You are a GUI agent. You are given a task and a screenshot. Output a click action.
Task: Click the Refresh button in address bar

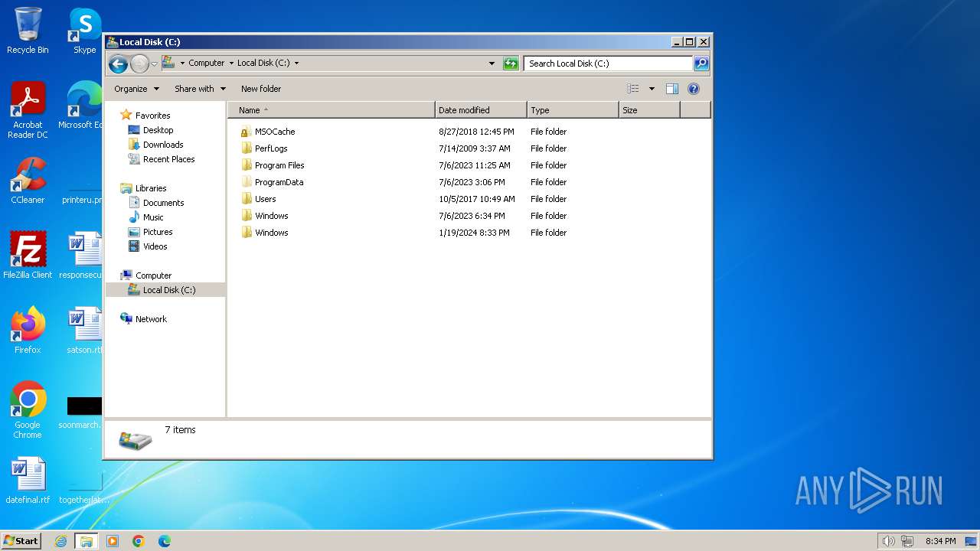511,64
